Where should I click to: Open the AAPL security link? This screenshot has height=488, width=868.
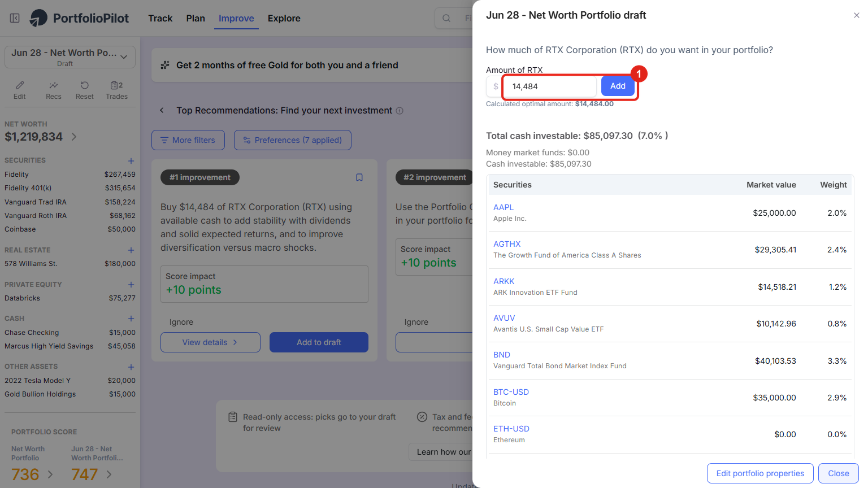pyautogui.click(x=504, y=207)
